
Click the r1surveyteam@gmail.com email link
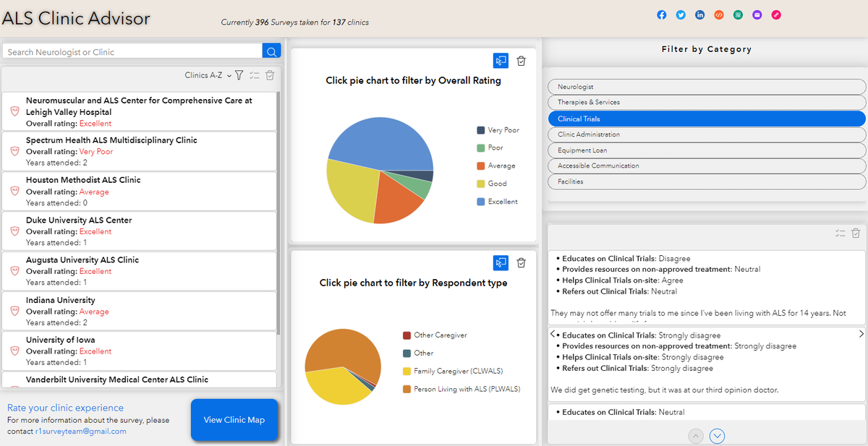[x=81, y=432]
